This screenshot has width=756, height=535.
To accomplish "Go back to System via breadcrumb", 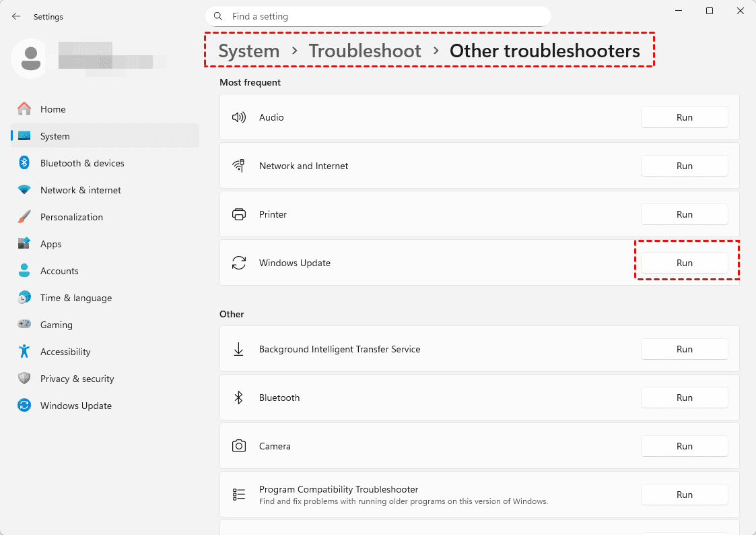I will pyautogui.click(x=248, y=51).
